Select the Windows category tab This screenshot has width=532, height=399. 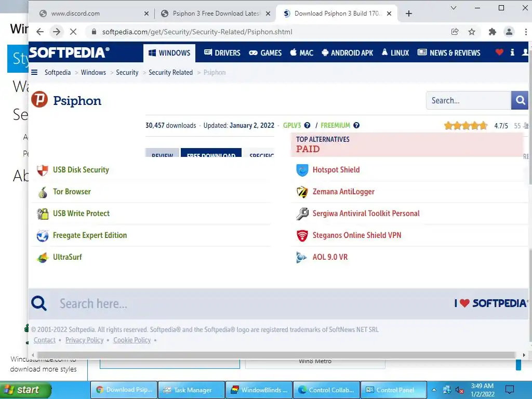[x=169, y=53]
